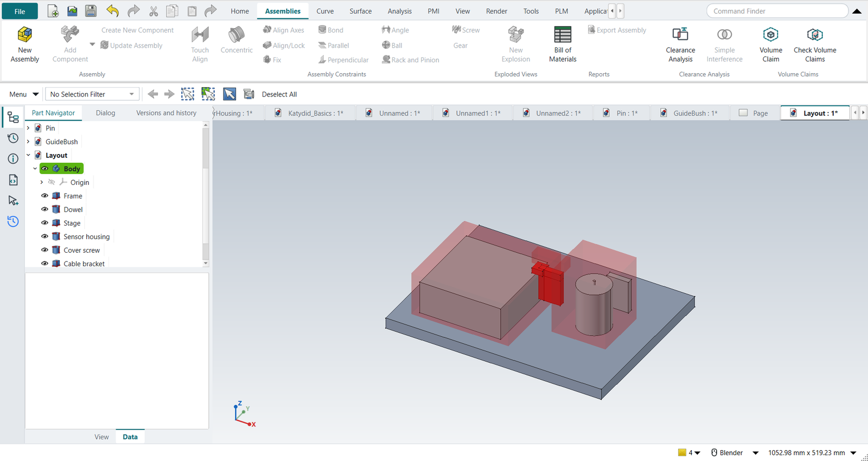The width and height of the screenshot is (868, 461).
Task: Click into the Command Finder field
Action: point(777,11)
